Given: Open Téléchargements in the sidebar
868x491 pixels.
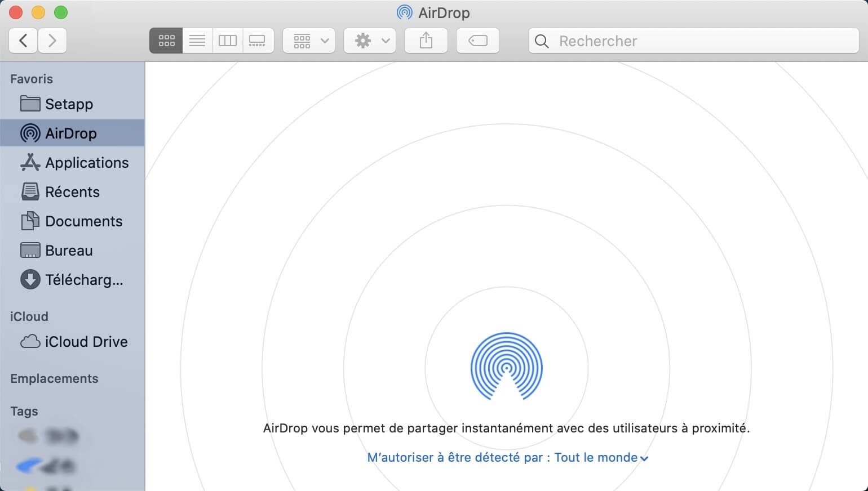Looking at the screenshot, I should point(72,280).
